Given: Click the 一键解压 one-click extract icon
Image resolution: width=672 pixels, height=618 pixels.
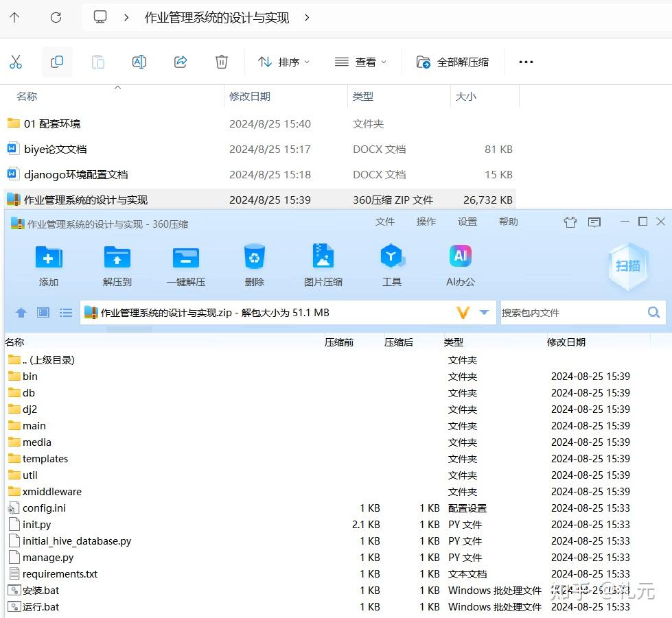Looking at the screenshot, I should [185, 264].
